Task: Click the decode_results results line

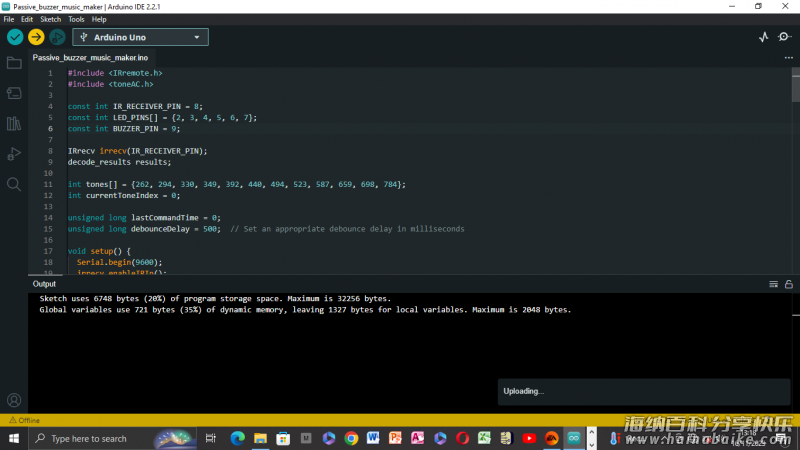Action: 119,162
